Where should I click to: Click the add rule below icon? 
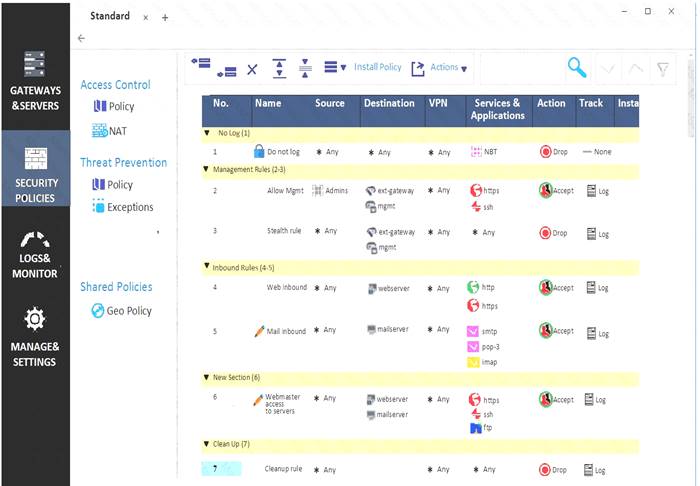227,72
